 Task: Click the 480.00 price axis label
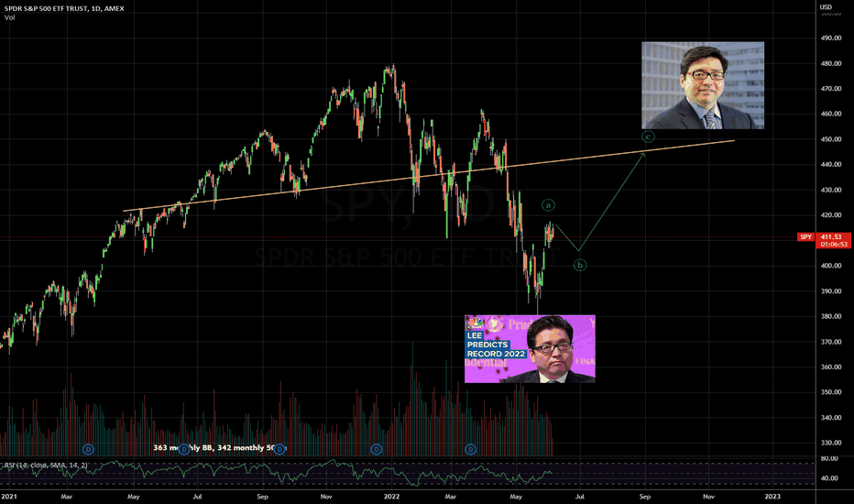point(831,64)
